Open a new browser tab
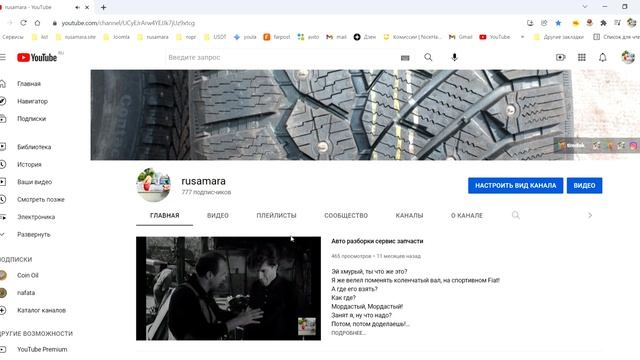 point(103,7)
